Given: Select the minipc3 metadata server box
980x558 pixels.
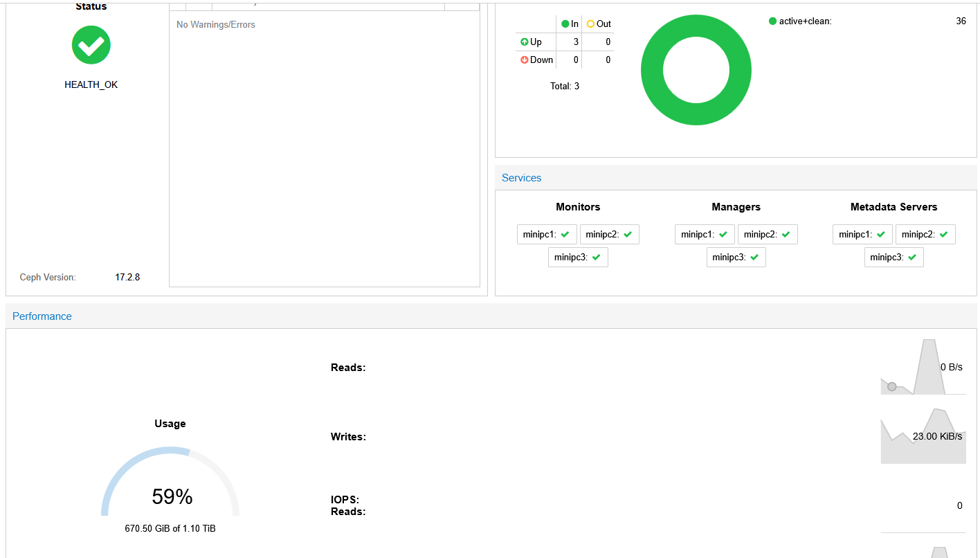Looking at the screenshot, I should (x=893, y=258).
